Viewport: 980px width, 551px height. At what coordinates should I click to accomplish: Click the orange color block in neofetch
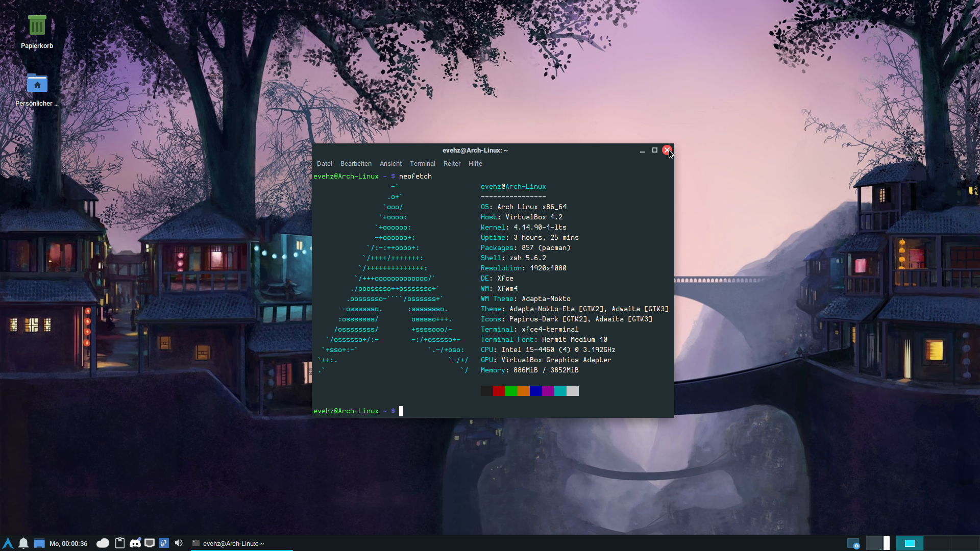point(524,391)
